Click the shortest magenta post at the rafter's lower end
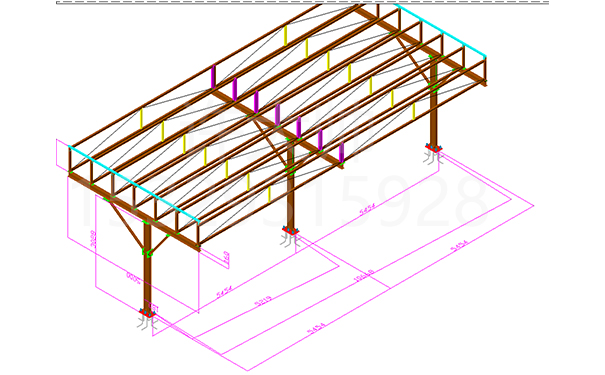 (x=341, y=153)
